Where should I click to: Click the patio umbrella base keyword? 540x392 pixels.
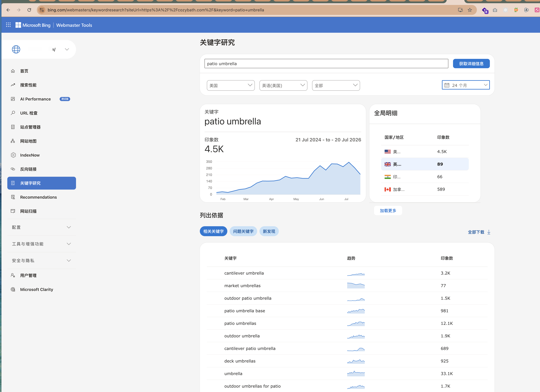[x=245, y=311]
